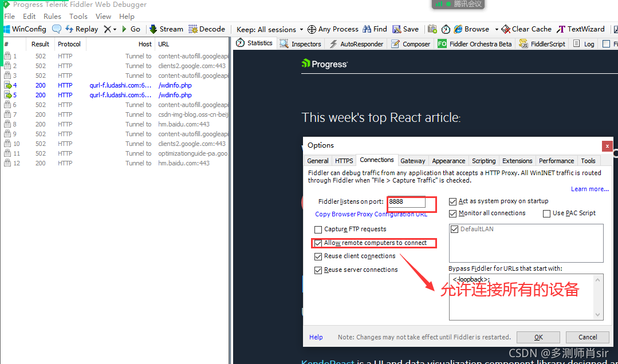Toggle Monitor all connections checkbox

[x=453, y=213]
